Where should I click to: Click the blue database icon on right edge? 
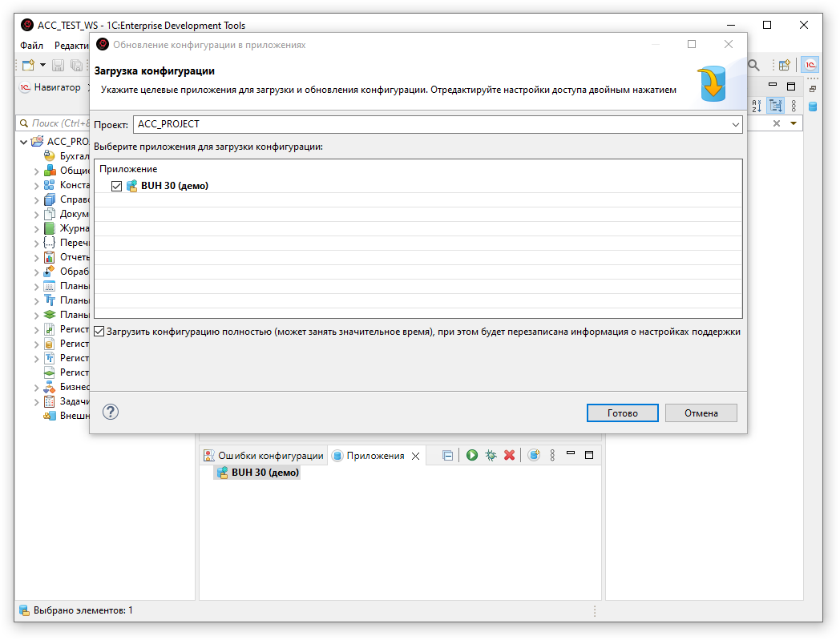812,107
